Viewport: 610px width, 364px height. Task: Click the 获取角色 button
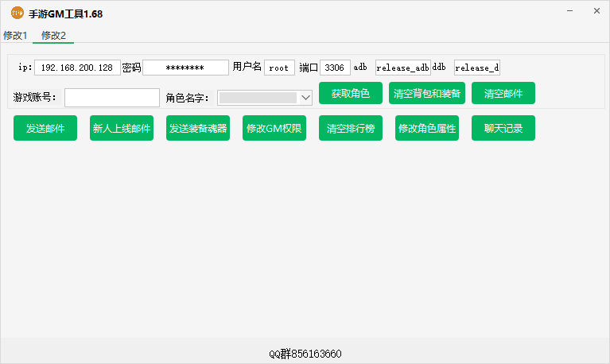click(351, 93)
